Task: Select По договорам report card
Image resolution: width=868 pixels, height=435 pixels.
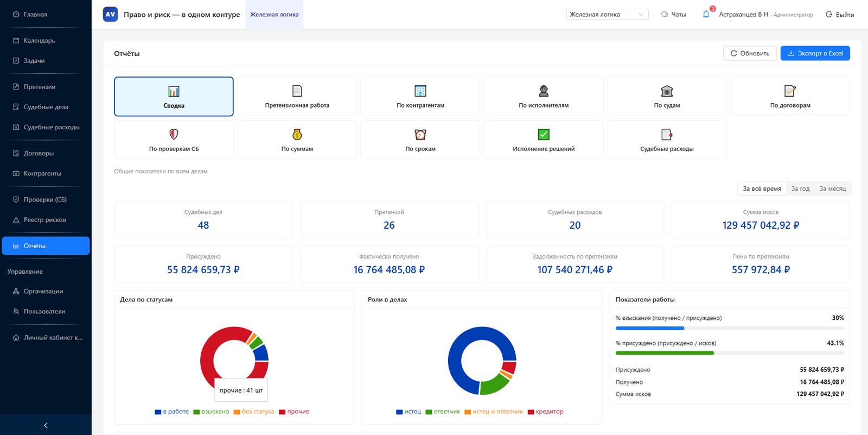Action: click(790, 96)
